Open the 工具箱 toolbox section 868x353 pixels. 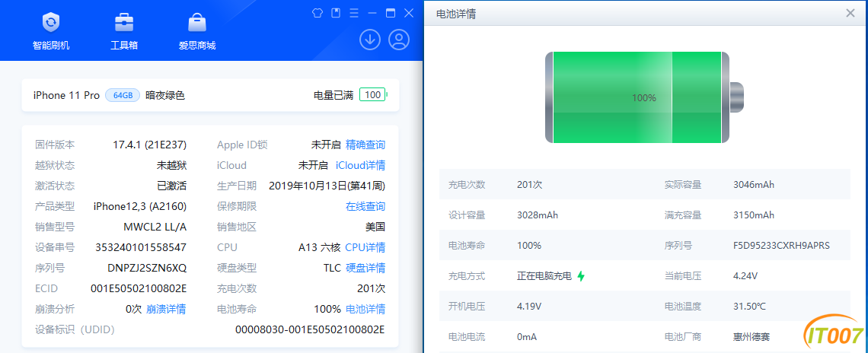(124, 31)
